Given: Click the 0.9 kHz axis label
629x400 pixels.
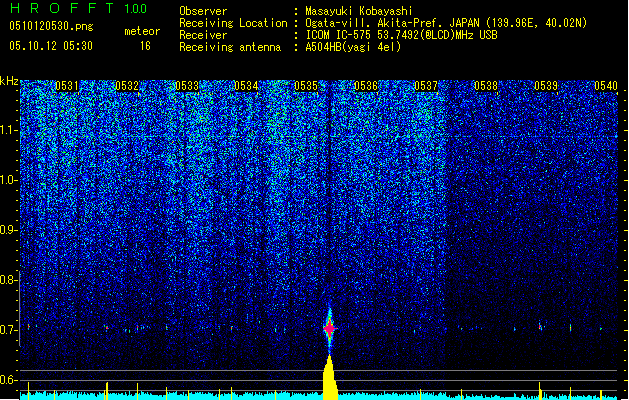Looking at the screenshot, I should coord(9,230).
